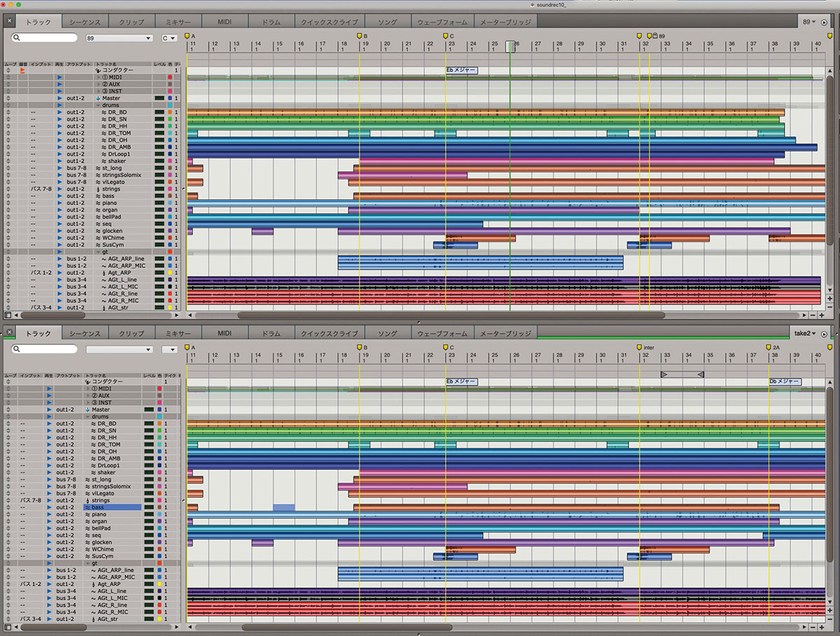The height and width of the screenshot is (636, 840).
Task: Collapse the drums folder in 89 window
Action: (x=98, y=106)
